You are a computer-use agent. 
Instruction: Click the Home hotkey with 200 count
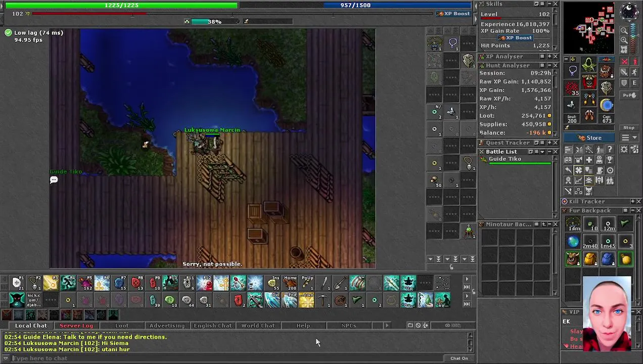290,283
